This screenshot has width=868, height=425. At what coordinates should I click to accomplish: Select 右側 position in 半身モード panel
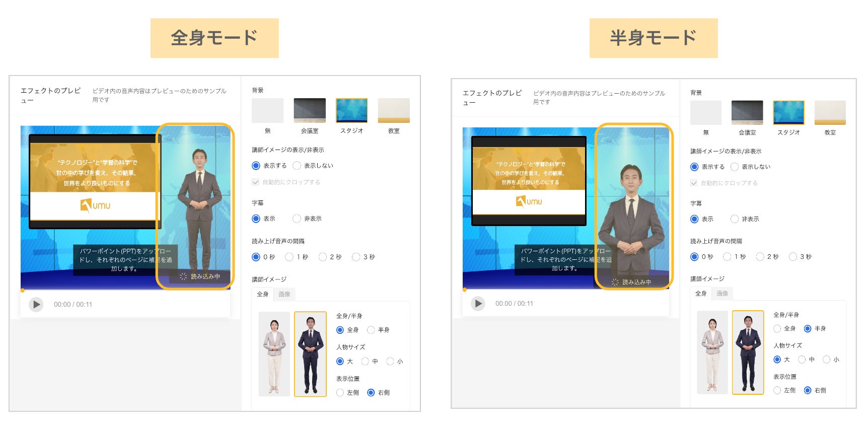(808, 390)
